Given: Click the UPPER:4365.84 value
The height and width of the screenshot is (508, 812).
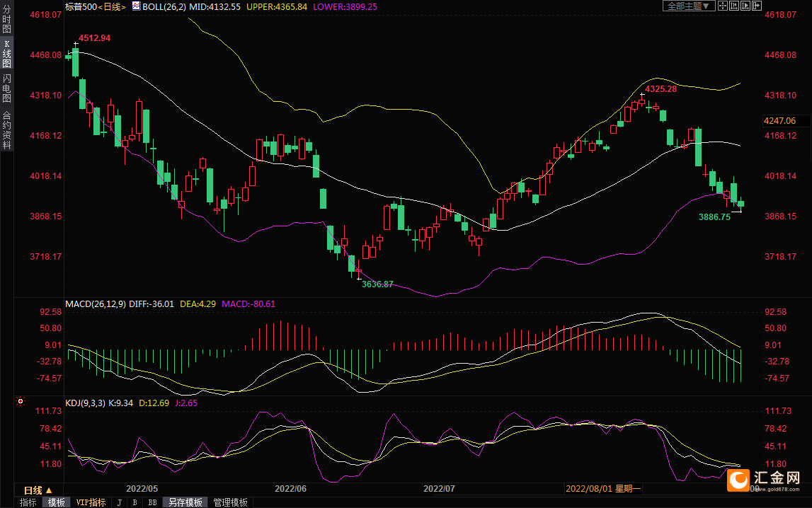Looking at the screenshot, I should pyautogui.click(x=277, y=7).
